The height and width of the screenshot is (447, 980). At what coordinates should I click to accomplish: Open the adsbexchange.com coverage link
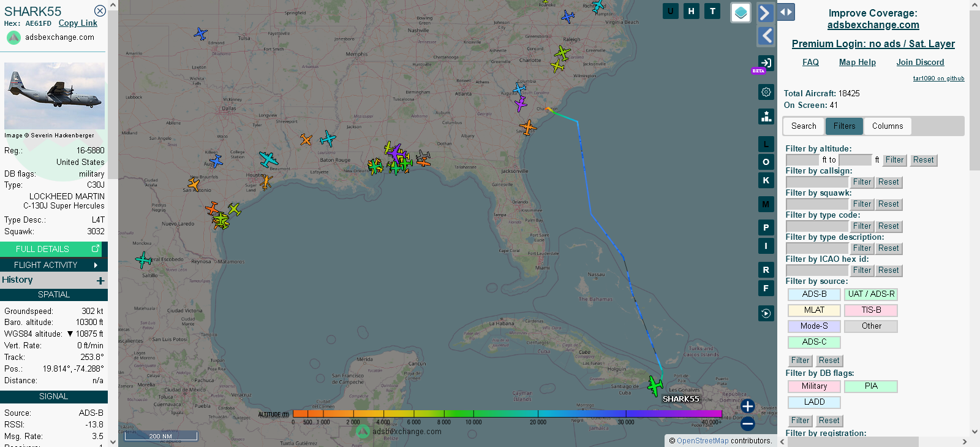point(873,25)
